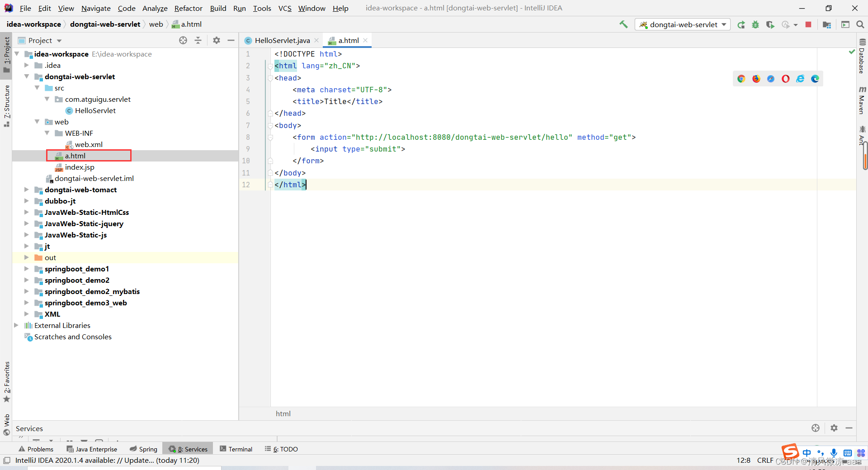
Task: Open the 8: Services tool window tab
Action: [188, 449]
